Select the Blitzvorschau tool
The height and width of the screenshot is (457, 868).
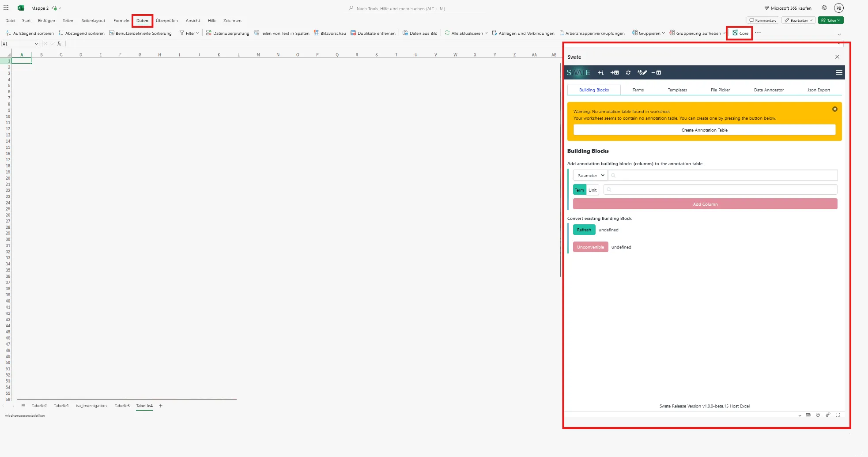click(x=330, y=33)
